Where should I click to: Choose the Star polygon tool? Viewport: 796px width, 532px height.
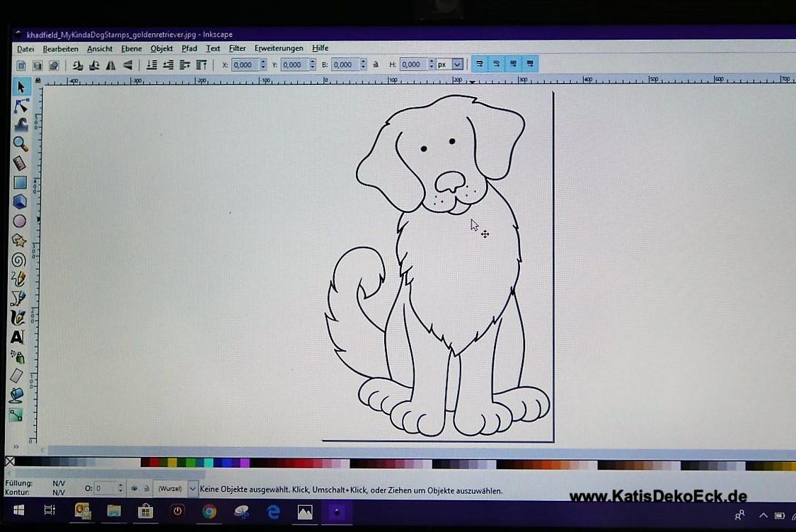19,241
